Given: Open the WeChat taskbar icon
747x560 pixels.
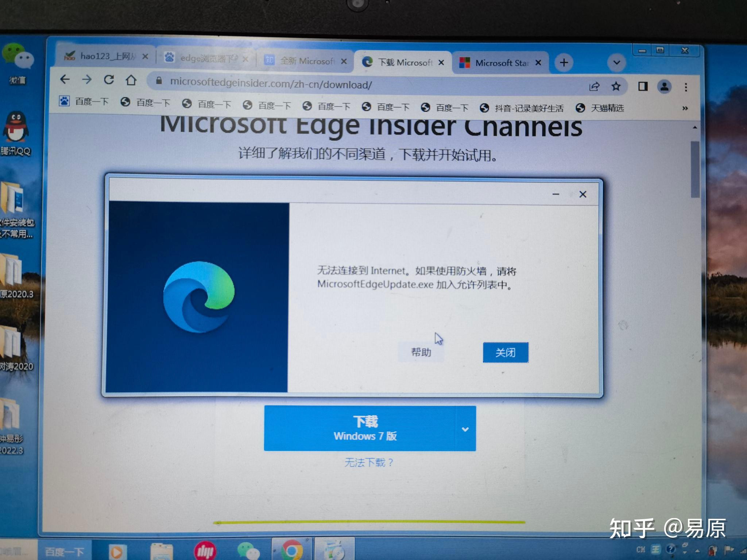Looking at the screenshot, I should coord(248,551).
